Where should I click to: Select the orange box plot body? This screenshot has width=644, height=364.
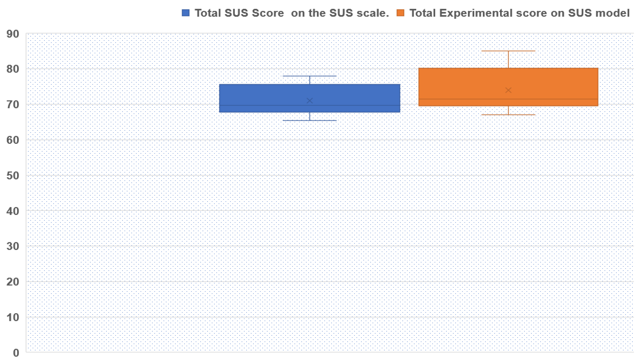coord(508,80)
